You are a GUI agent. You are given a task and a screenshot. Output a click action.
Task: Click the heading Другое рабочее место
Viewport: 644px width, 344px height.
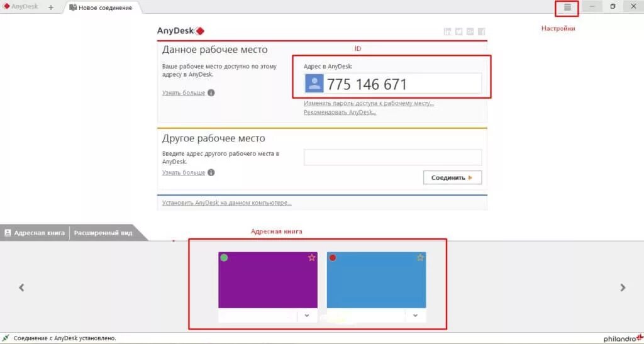click(214, 138)
